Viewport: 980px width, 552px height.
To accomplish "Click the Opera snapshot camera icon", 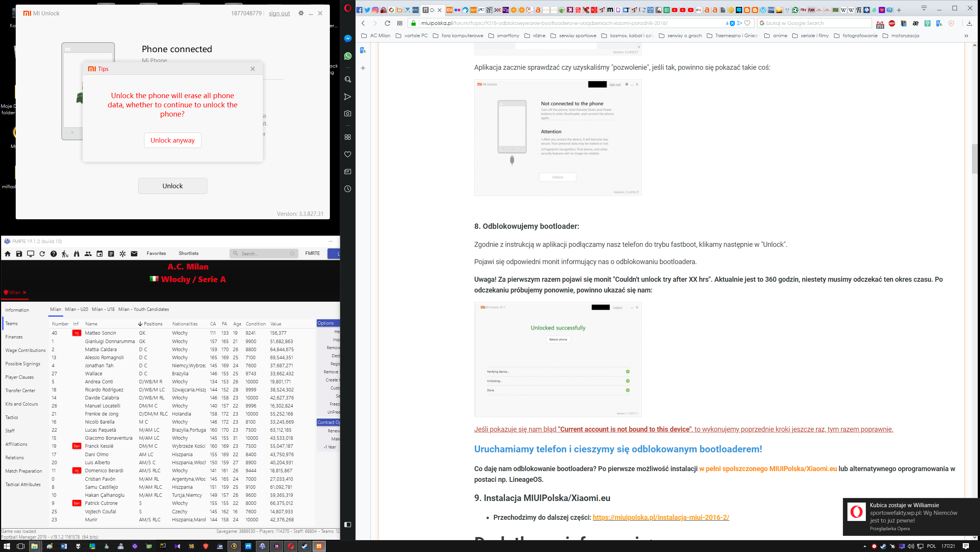I will click(347, 113).
